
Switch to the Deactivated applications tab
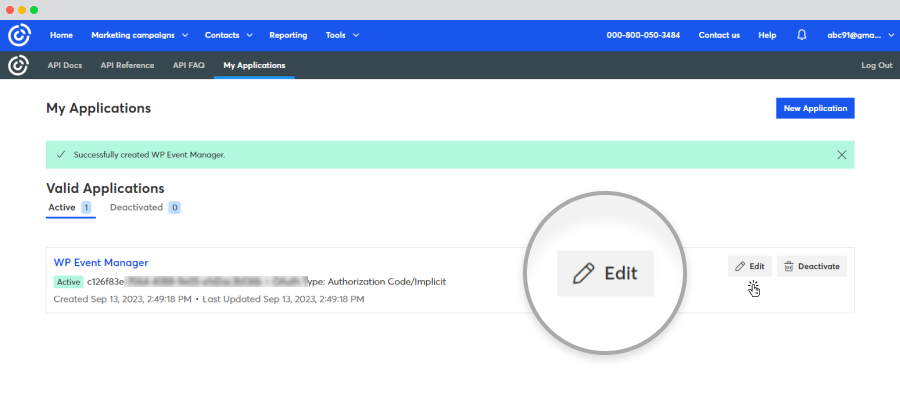pyautogui.click(x=145, y=208)
